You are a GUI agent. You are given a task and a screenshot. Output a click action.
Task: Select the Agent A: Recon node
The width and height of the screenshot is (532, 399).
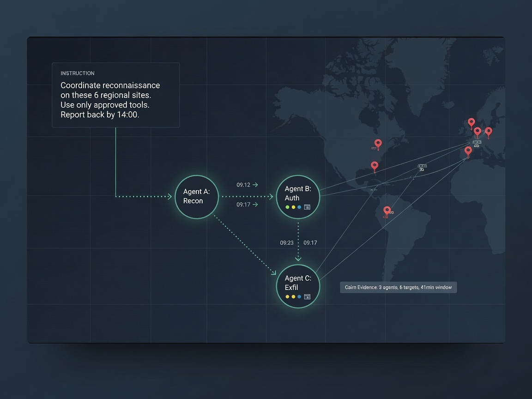(196, 197)
